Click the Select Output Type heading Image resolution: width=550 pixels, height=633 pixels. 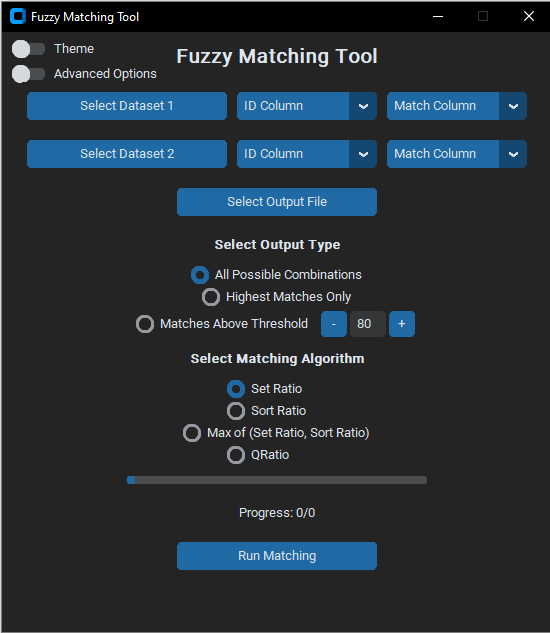tap(277, 245)
